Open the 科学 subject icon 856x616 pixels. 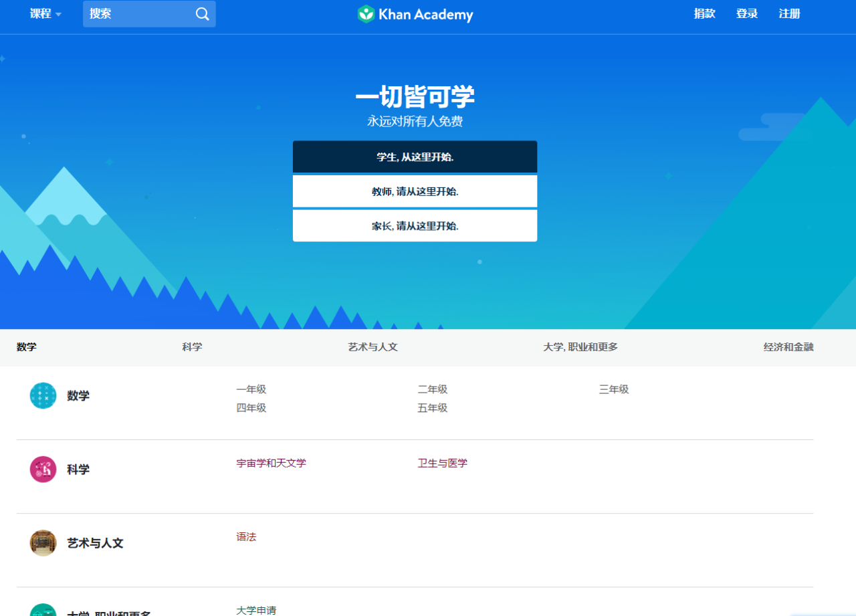click(x=43, y=470)
